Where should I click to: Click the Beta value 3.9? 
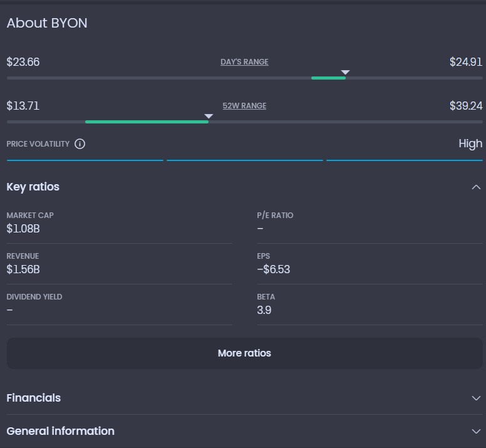click(x=264, y=310)
